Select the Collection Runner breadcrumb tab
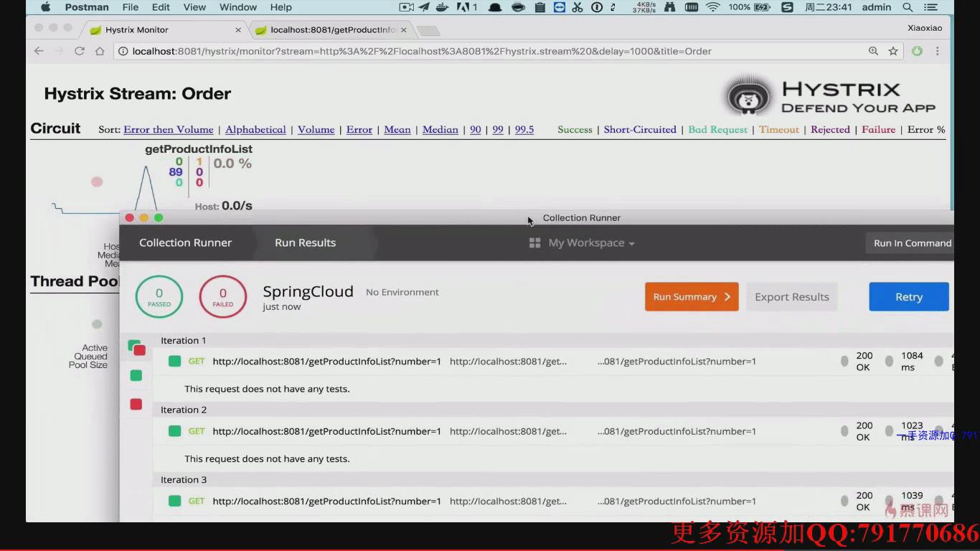The height and width of the screenshot is (551, 980). [185, 242]
